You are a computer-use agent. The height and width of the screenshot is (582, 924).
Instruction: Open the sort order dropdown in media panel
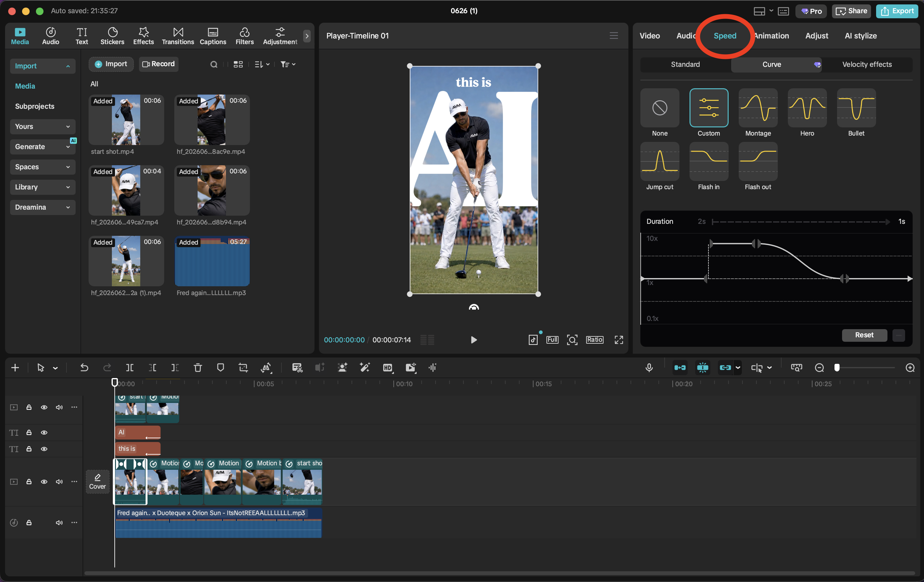[262, 65]
